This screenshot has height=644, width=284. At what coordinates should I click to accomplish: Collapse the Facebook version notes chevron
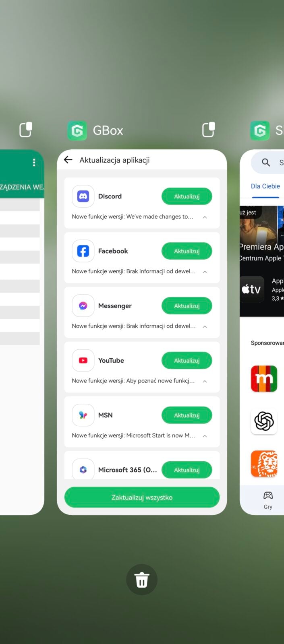point(205,272)
